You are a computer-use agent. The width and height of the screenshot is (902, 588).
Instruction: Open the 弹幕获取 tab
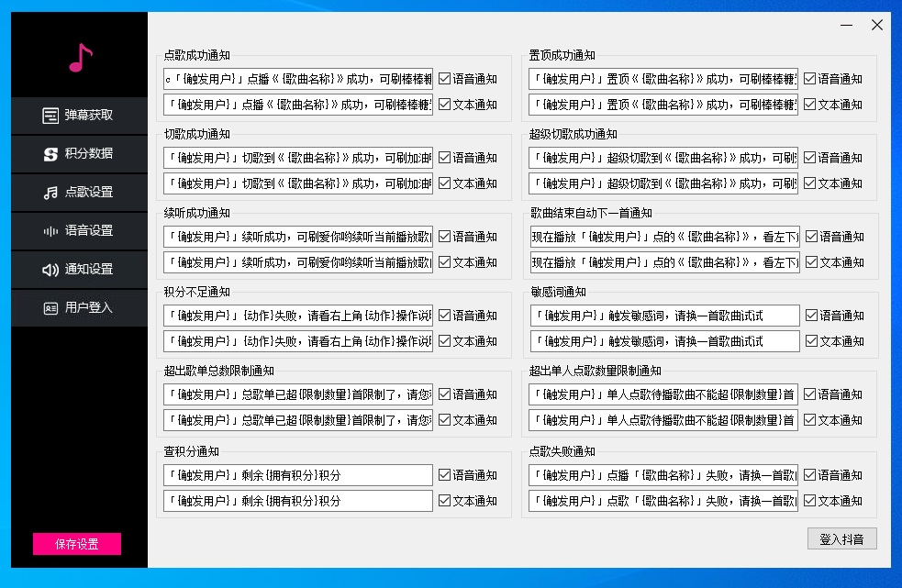tap(88, 116)
